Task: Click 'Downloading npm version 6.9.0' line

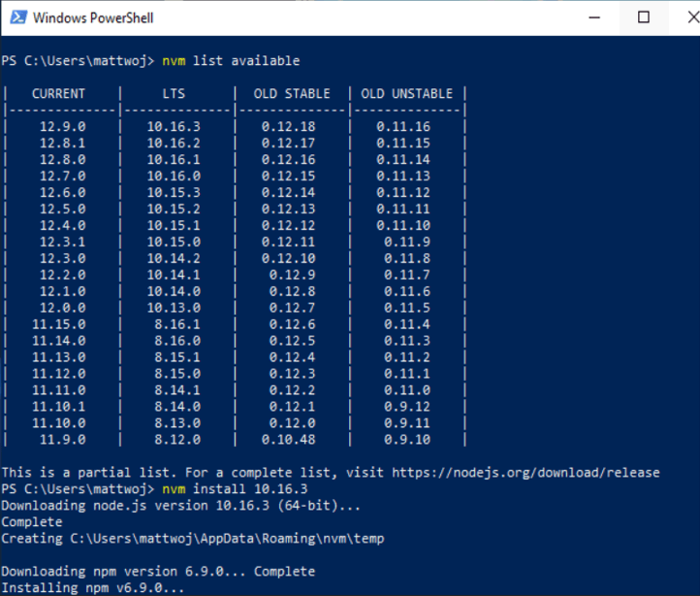Action: [x=158, y=572]
